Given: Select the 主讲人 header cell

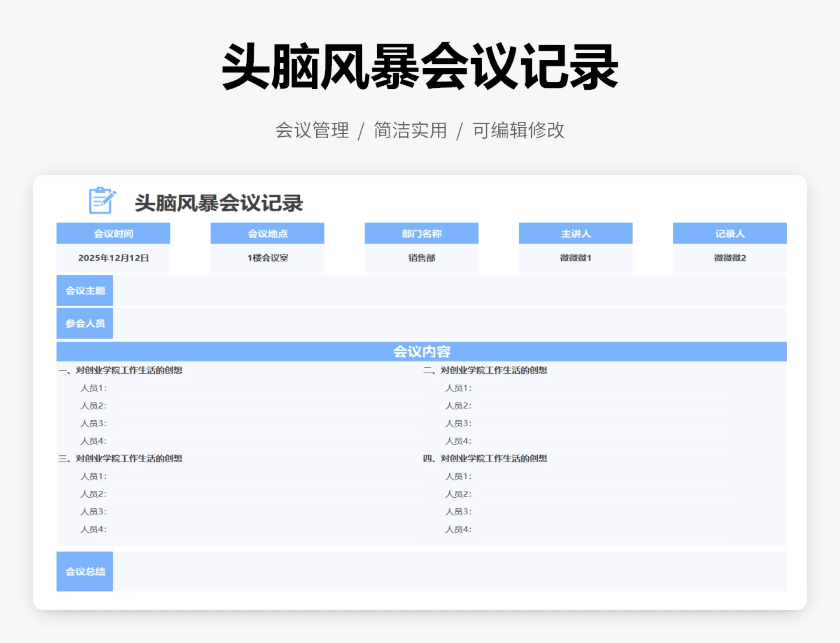Looking at the screenshot, I should [x=576, y=233].
